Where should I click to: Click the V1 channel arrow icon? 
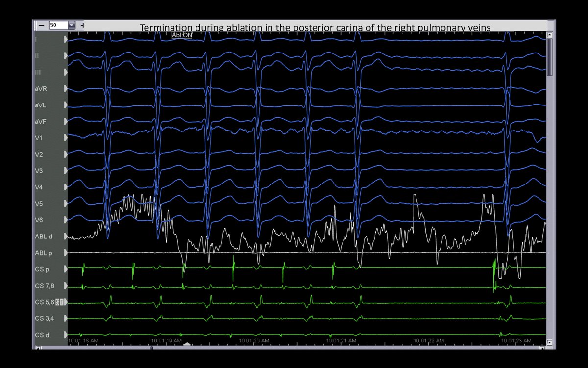[x=65, y=138]
